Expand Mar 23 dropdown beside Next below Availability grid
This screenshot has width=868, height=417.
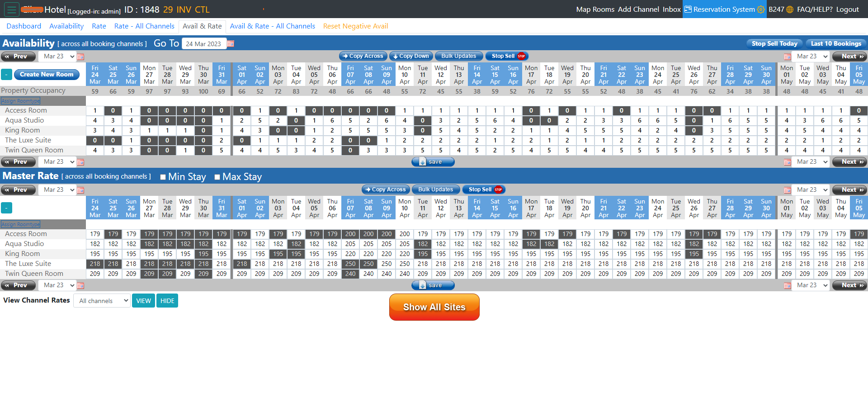pos(811,162)
